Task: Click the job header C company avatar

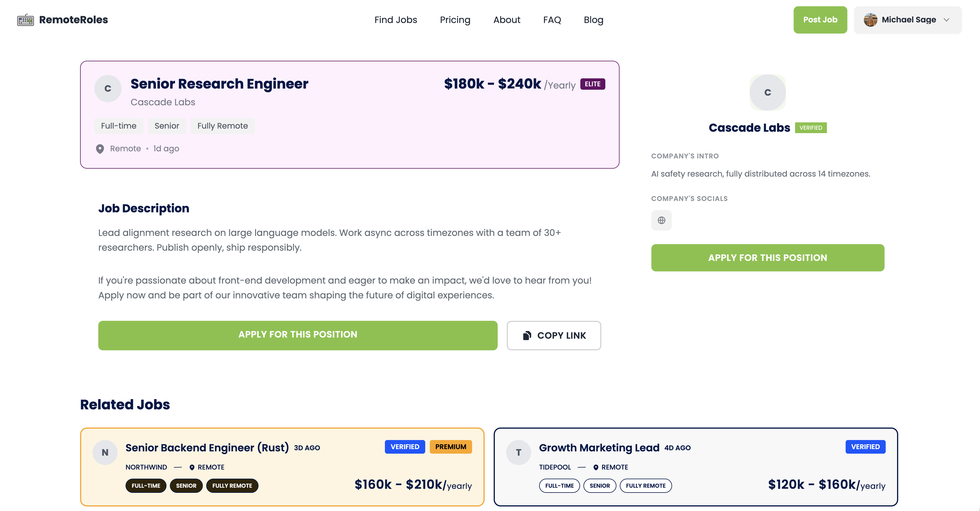Action: pos(108,89)
